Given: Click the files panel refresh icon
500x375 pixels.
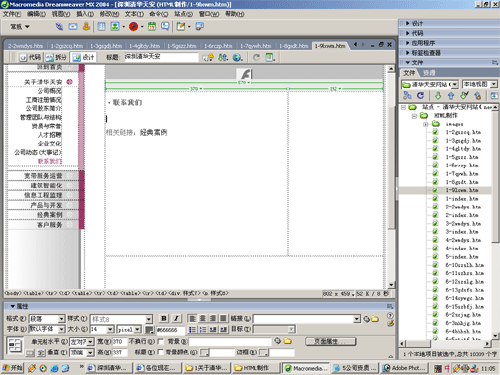Looking at the screenshot, I should click(x=420, y=96).
